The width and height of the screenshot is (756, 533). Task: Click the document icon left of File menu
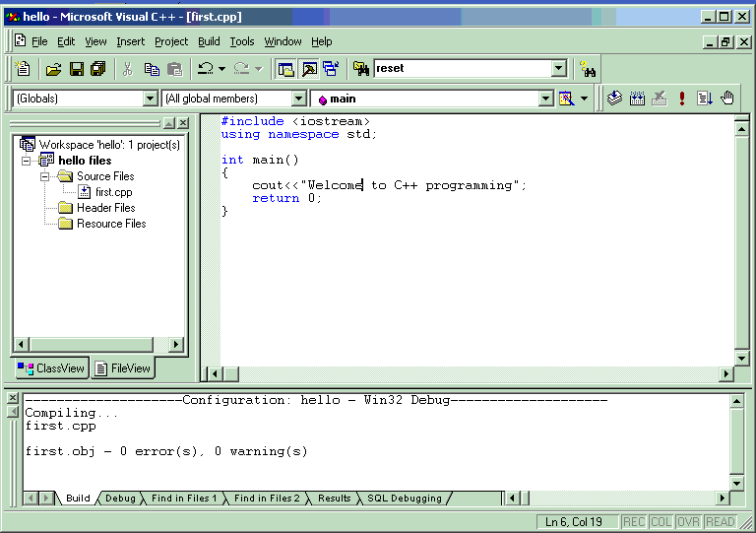[x=21, y=40]
